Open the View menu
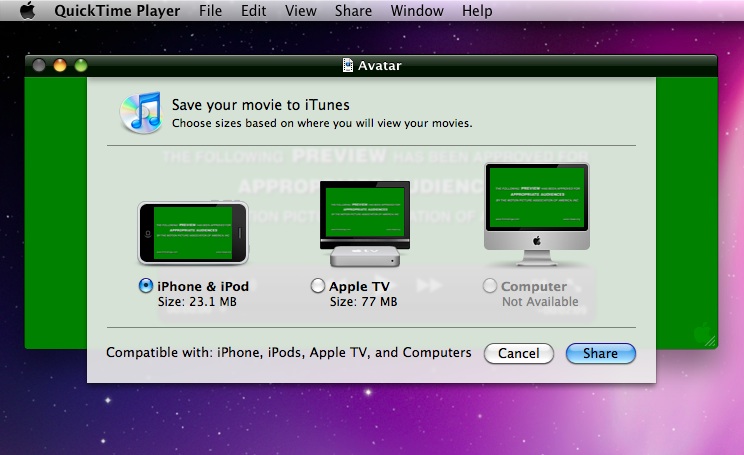This screenshot has width=744, height=455. 301,10
